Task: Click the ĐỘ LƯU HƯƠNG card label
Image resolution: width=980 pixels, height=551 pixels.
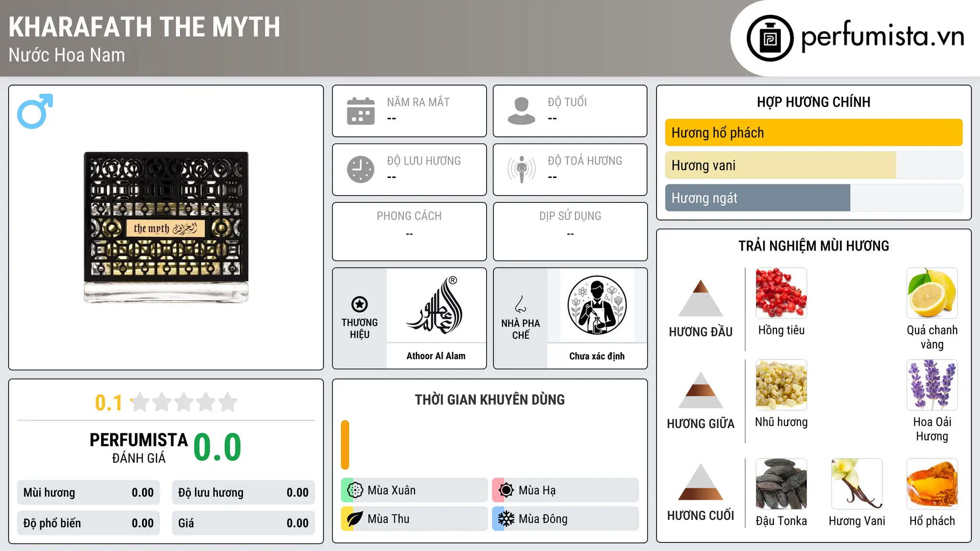Action: click(x=424, y=161)
